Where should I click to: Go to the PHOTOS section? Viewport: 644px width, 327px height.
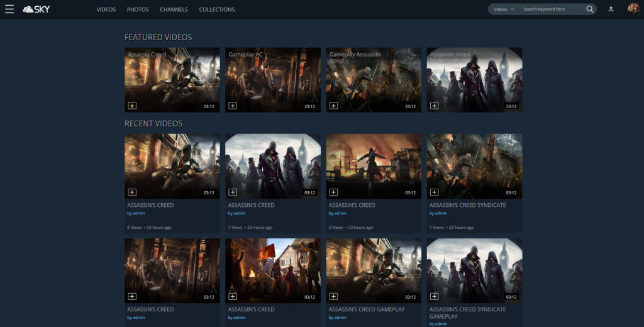click(x=138, y=9)
